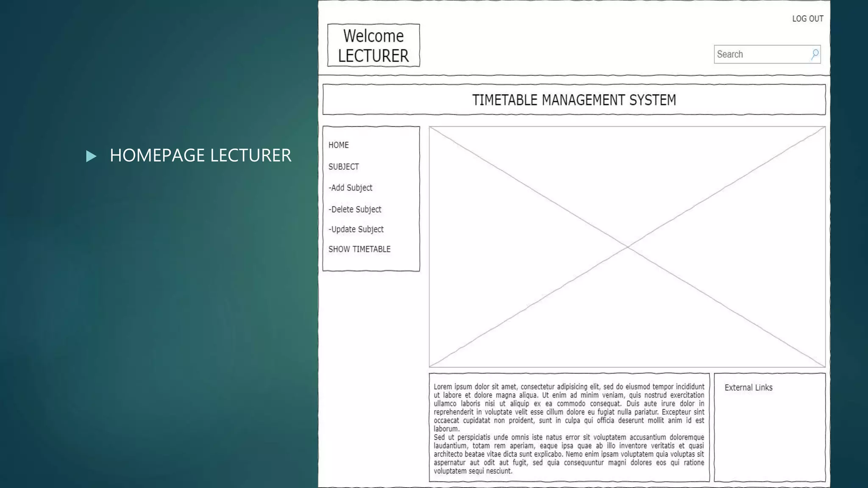868x488 pixels.
Task: Choose the -Delete Subject option
Action: tap(355, 209)
